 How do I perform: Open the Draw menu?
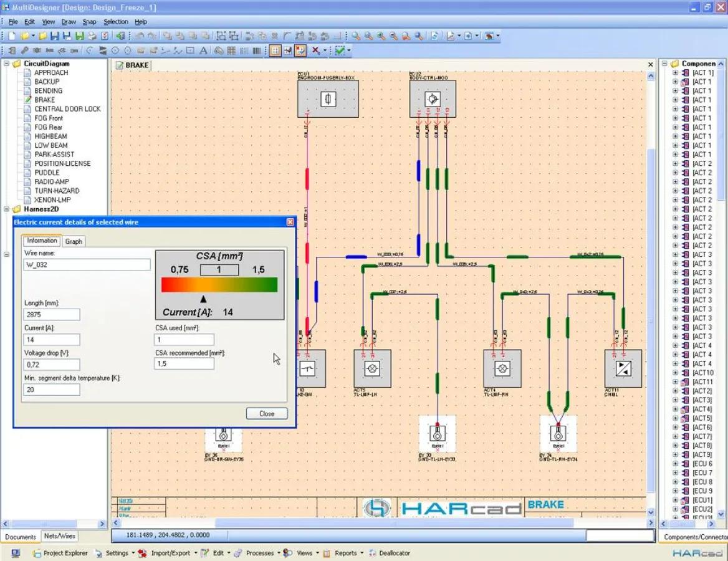click(x=68, y=22)
